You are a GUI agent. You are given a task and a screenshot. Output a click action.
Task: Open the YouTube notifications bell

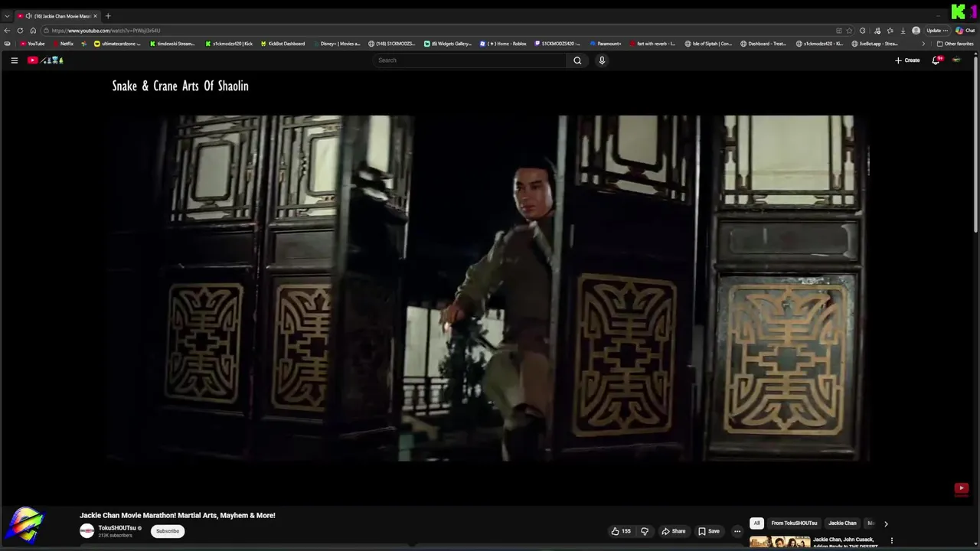936,60
